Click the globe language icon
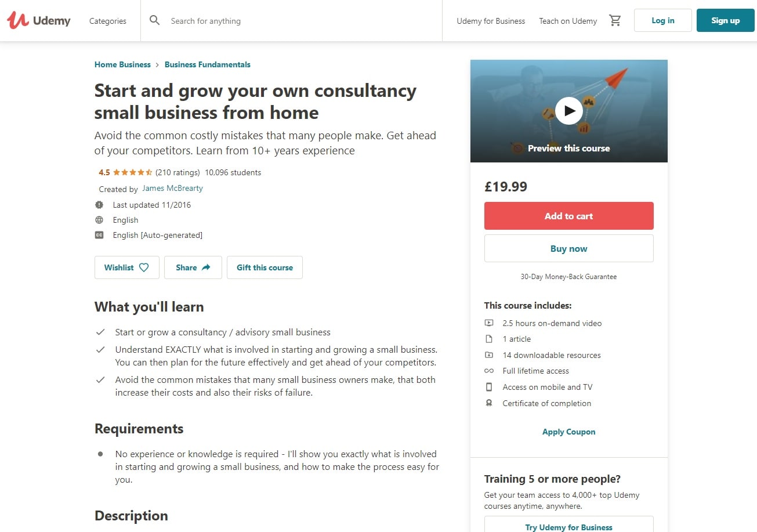 pos(99,220)
